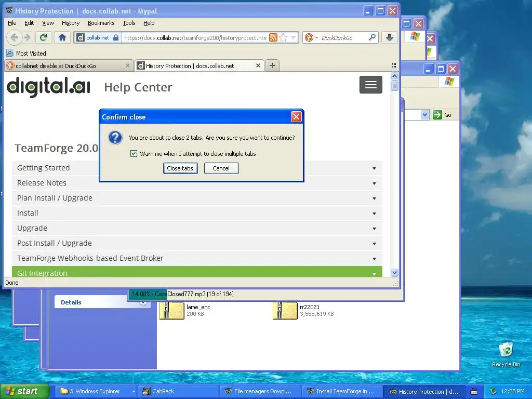Click the question mark dialog icon

(115, 138)
